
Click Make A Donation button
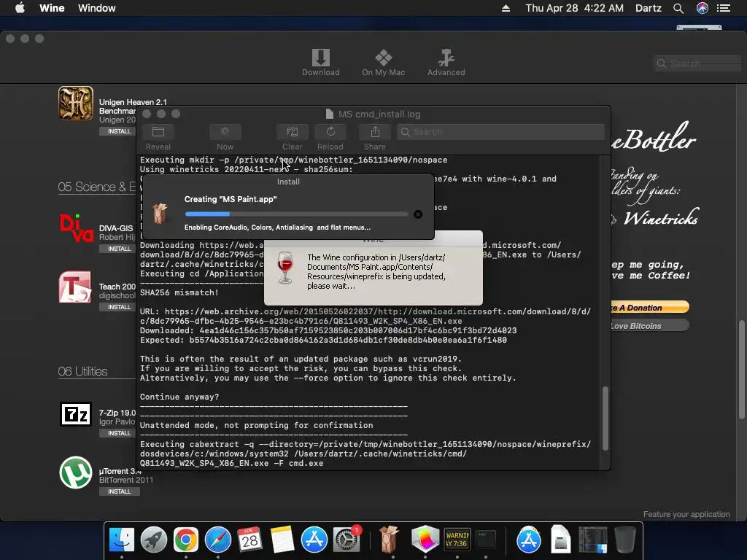(x=650, y=307)
